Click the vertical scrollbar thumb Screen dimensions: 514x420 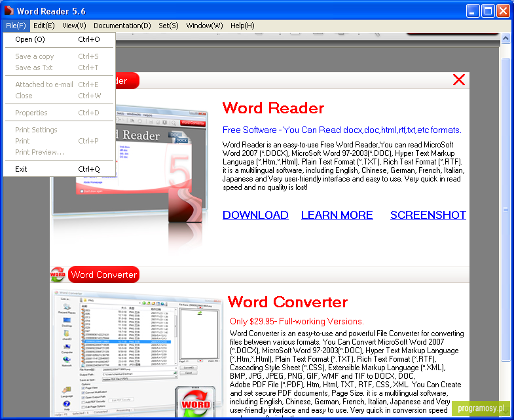[x=505, y=210]
